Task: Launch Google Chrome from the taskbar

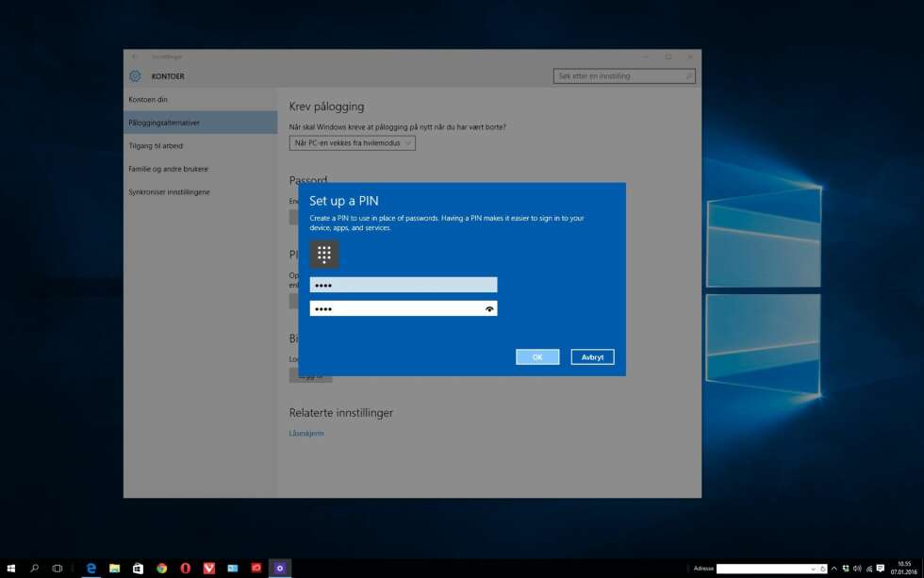Action: 161,568
